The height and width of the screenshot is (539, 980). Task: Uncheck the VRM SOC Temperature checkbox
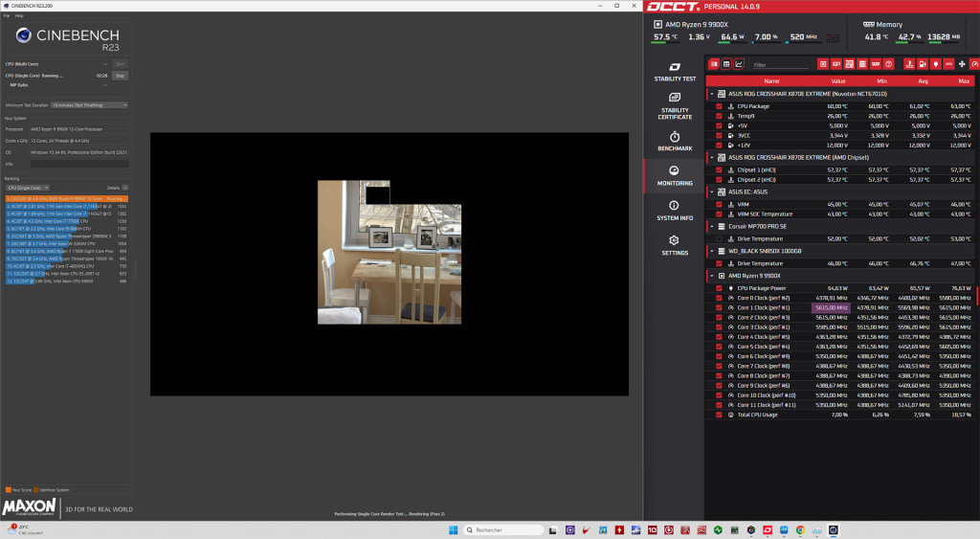pos(719,213)
